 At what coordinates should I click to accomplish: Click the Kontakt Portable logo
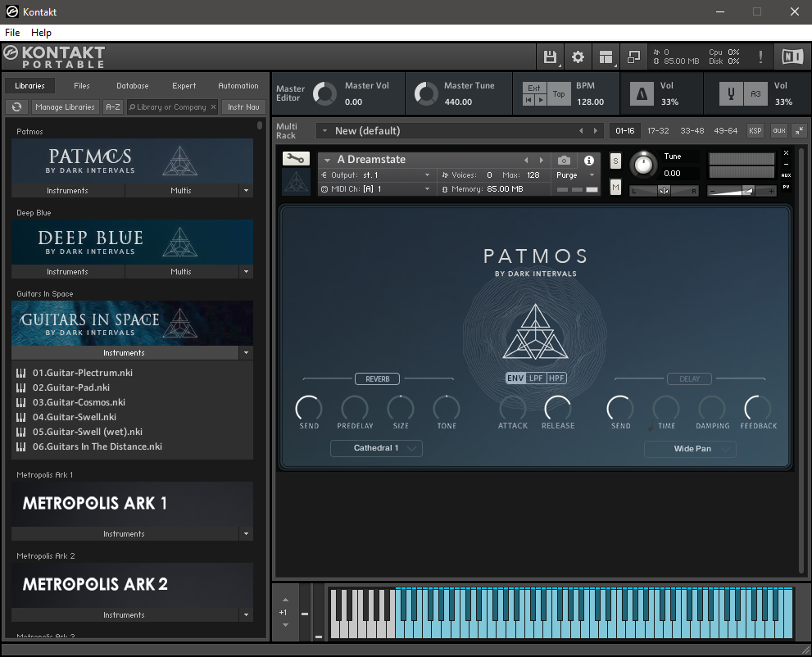pyautogui.click(x=54, y=57)
